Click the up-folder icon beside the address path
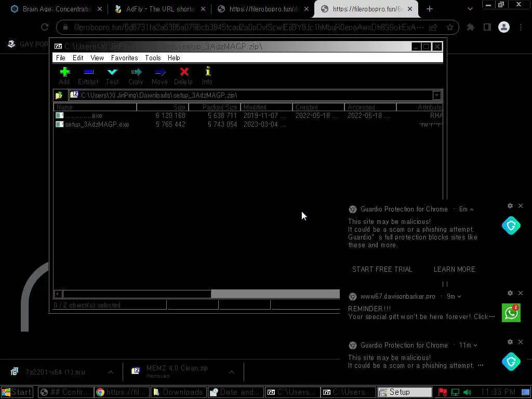532x399 pixels. click(x=59, y=96)
